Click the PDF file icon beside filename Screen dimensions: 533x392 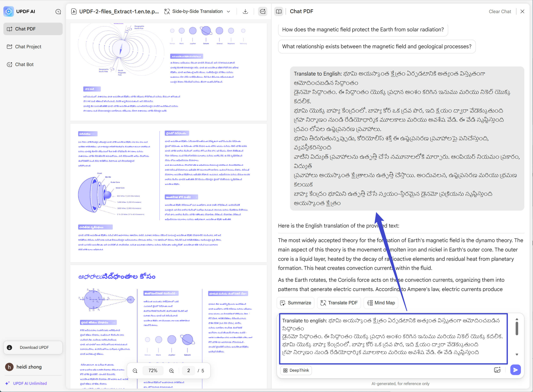74,11
